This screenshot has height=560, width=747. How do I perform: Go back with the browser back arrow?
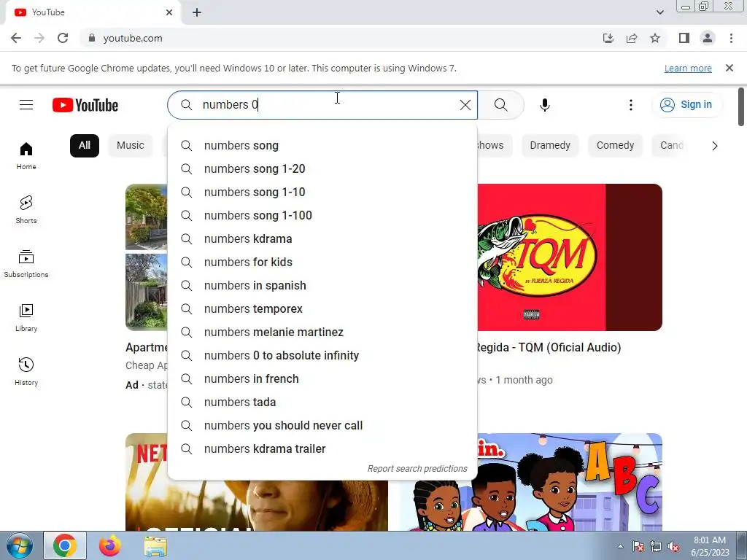(16, 38)
